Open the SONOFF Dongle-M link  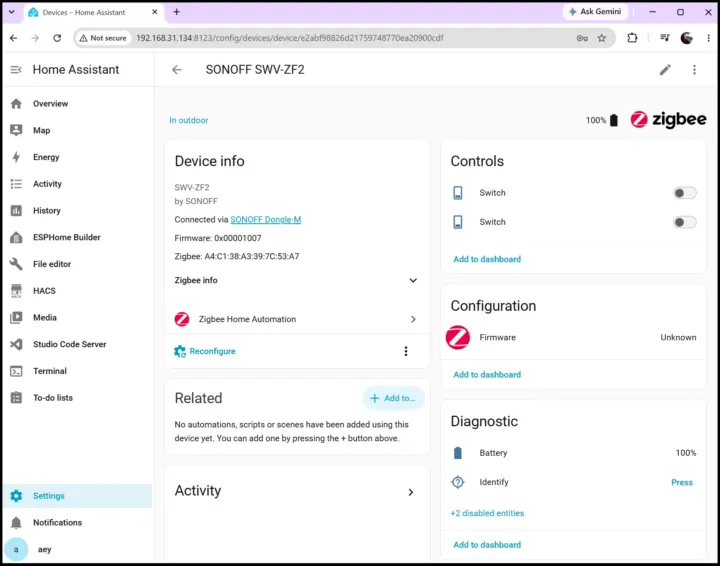265,219
